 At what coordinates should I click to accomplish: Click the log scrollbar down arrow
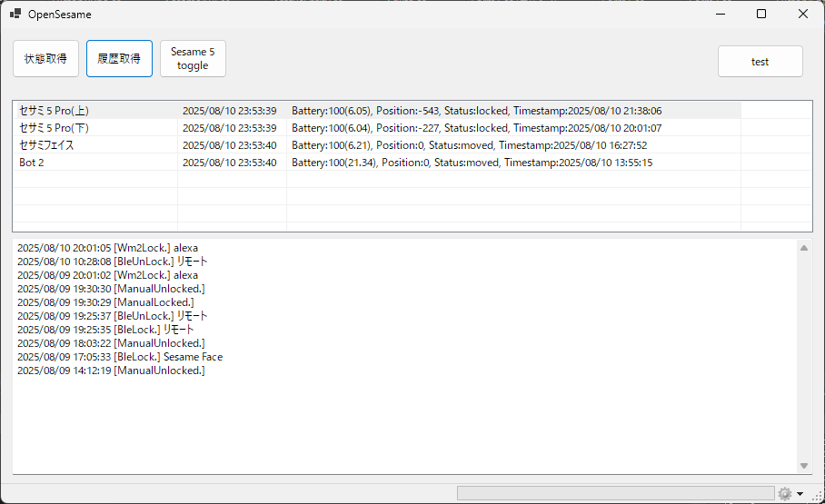tap(804, 466)
